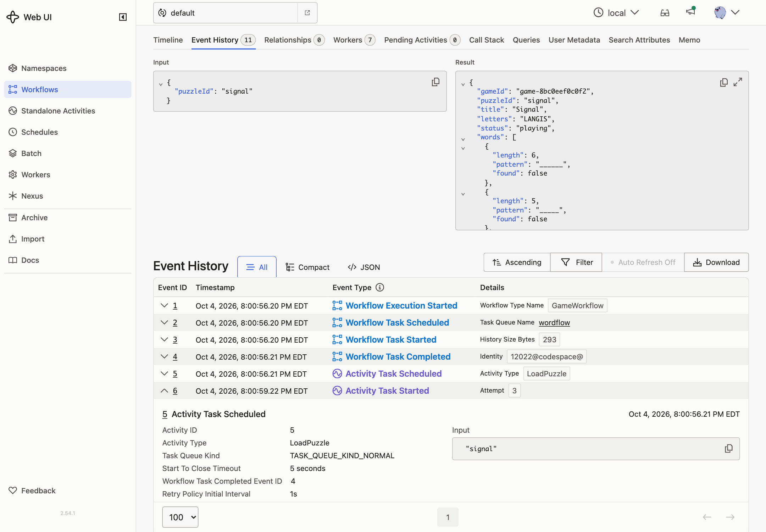Open the Timeline tab
The width and height of the screenshot is (766, 532).
(x=168, y=40)
